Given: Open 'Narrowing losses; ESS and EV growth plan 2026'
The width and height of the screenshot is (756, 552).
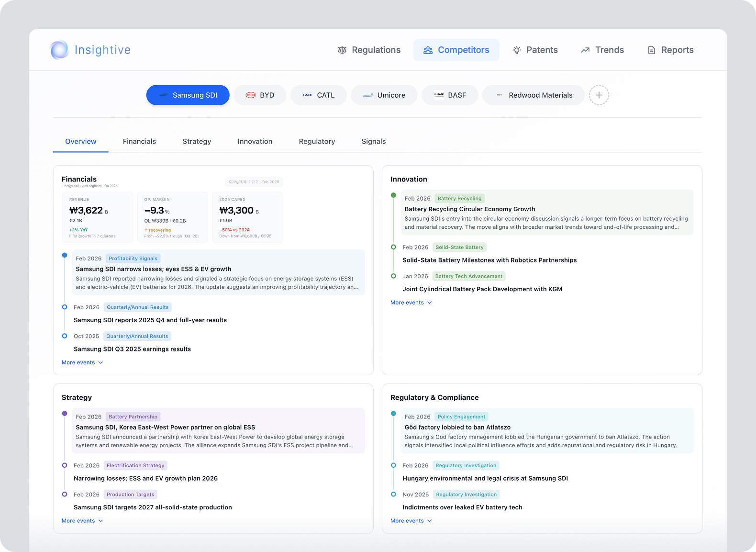Looking at the screenshot, I should coord(145,478).
